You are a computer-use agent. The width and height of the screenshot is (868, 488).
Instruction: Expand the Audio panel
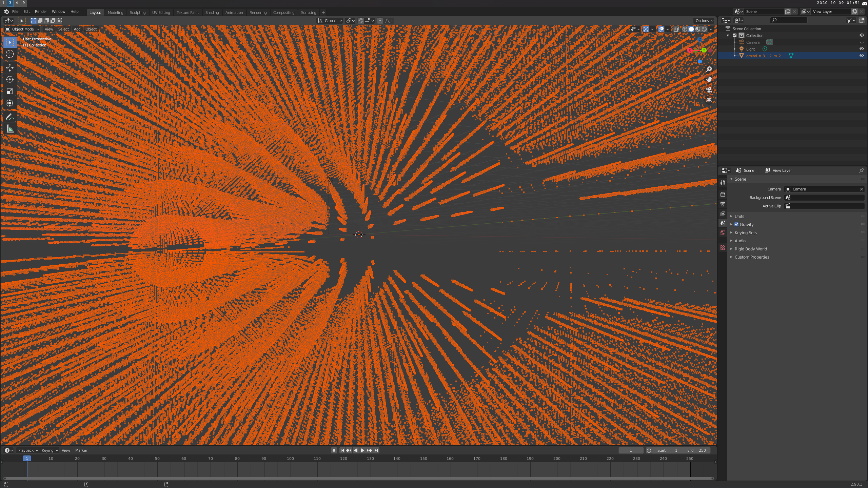point(740,241)
